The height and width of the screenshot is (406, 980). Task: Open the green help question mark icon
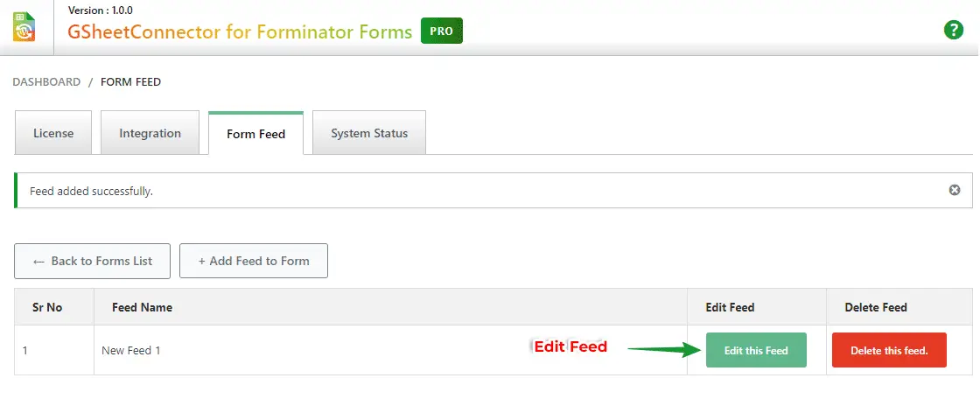953,30
